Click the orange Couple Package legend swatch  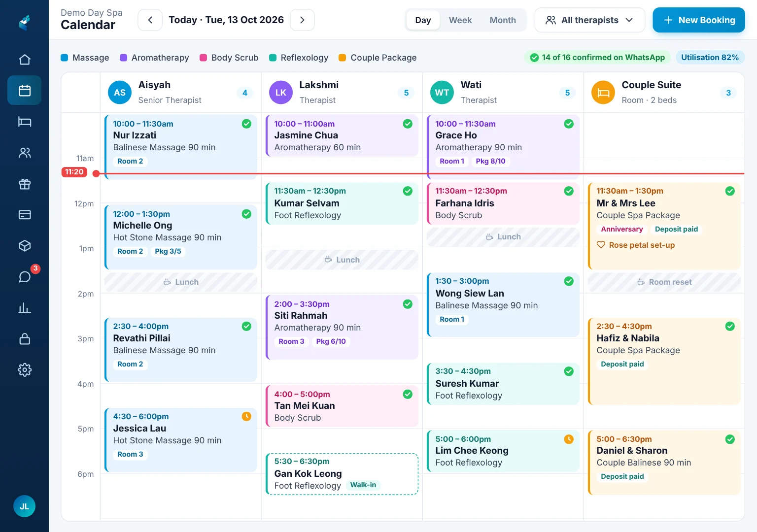(342, 58)
